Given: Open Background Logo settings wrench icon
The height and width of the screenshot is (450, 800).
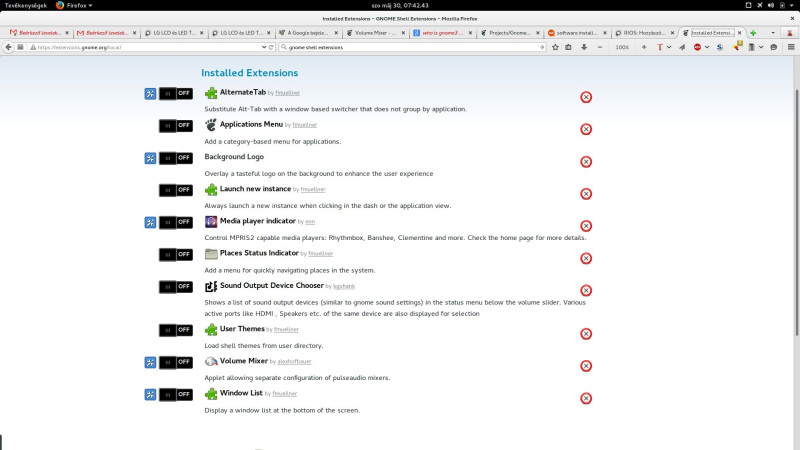Looking at the screenshot, I should (x=150, y=158).
